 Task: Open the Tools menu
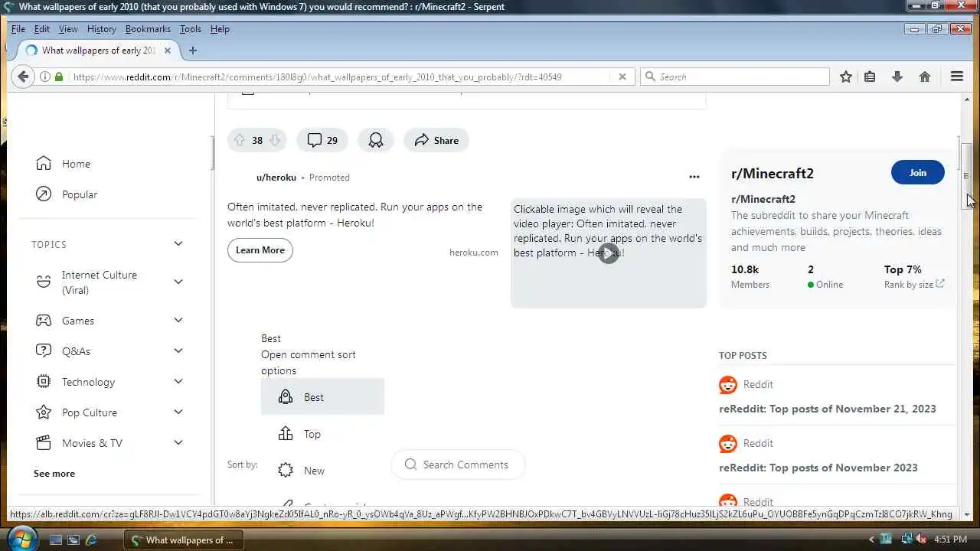(x=191, y=29)
